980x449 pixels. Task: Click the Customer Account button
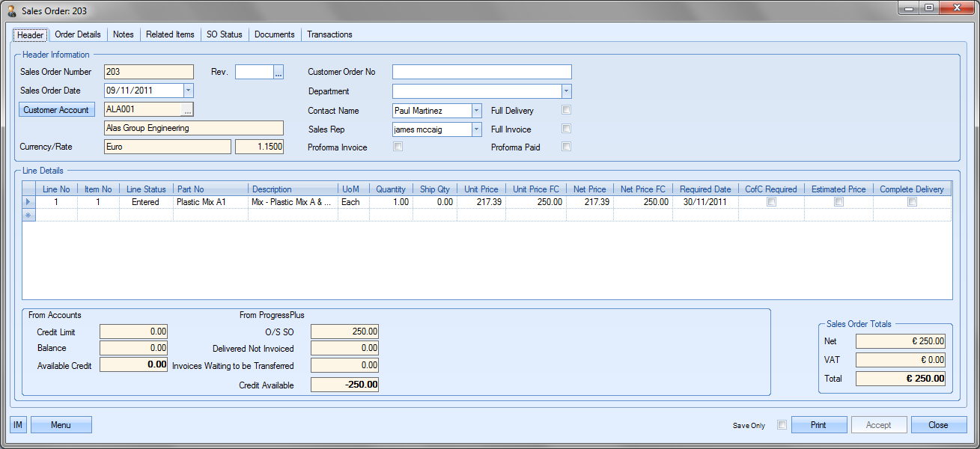pos(57,110)
